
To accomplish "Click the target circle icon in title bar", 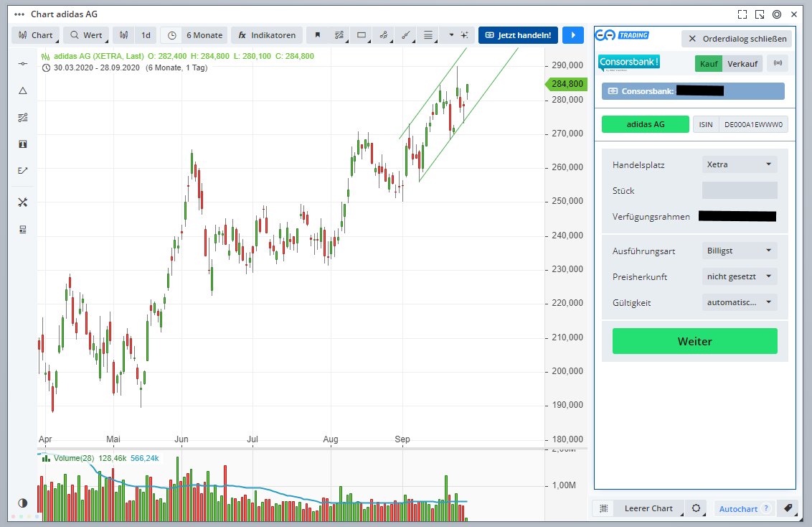I will [777, 14].
